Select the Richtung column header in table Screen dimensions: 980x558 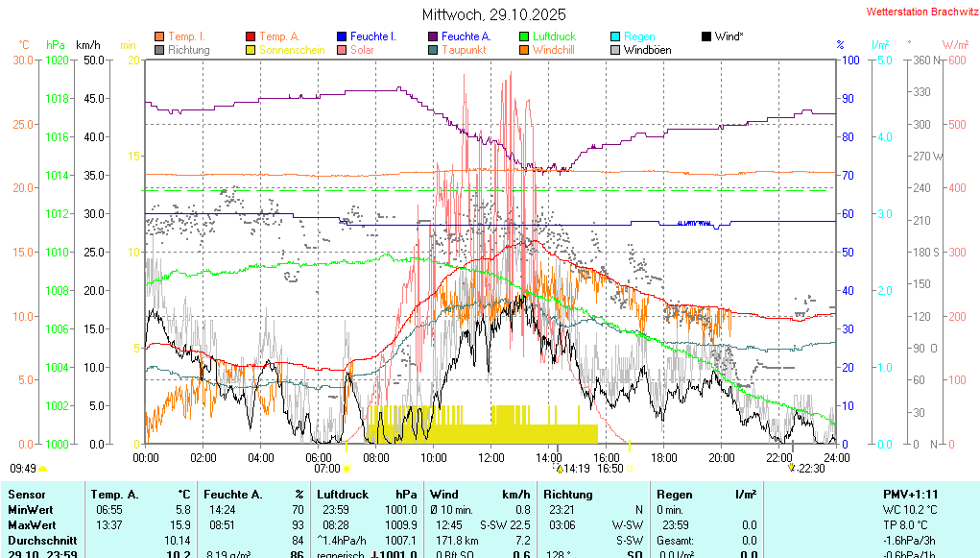click(x=567, y=494)
